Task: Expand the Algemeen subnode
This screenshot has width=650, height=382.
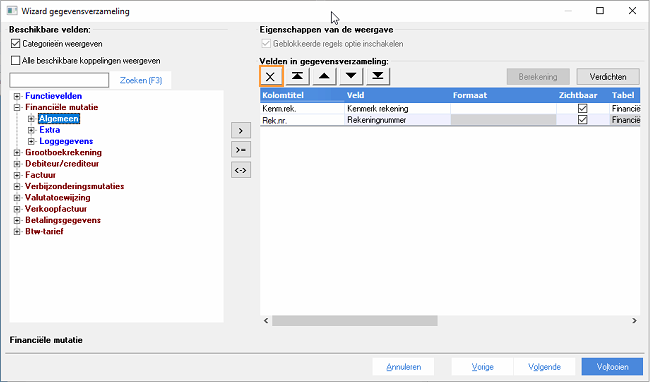Action: tap(31, 119)
